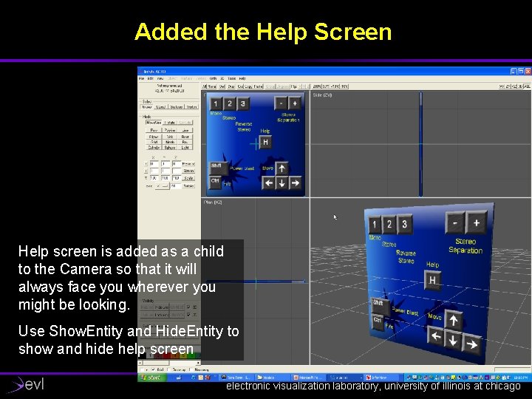Choose the Rect shape tool
The image size is (532, 399).
[x=185, y=137]
